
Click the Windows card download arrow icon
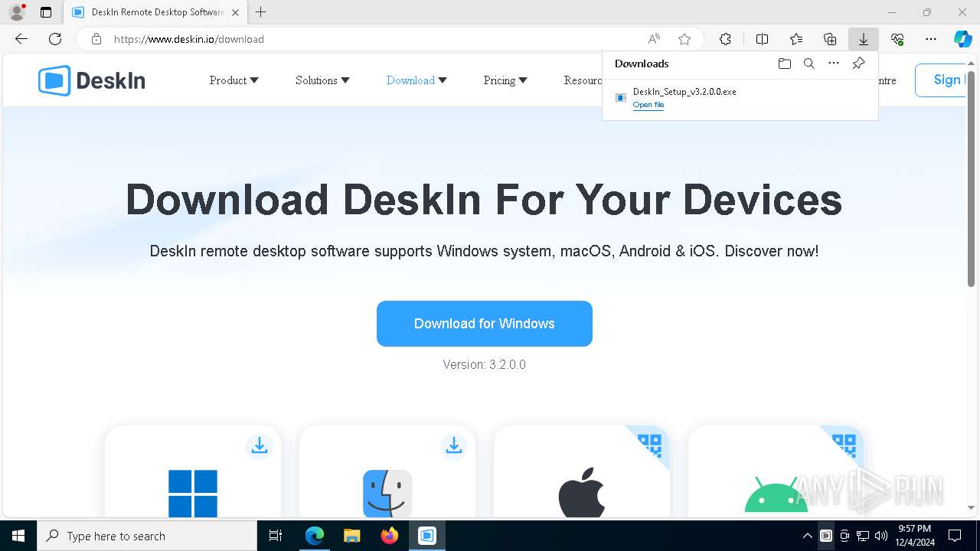(x=260, y=445)
